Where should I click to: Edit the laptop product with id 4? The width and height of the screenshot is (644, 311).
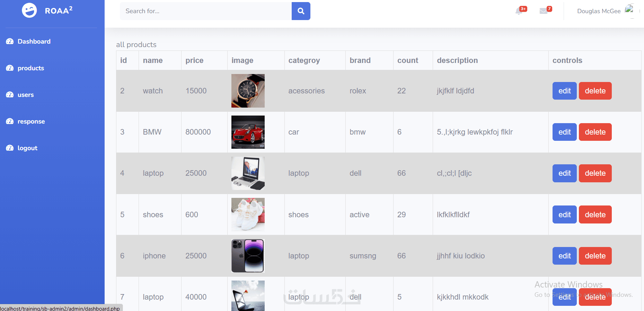[x=564, y=173]
